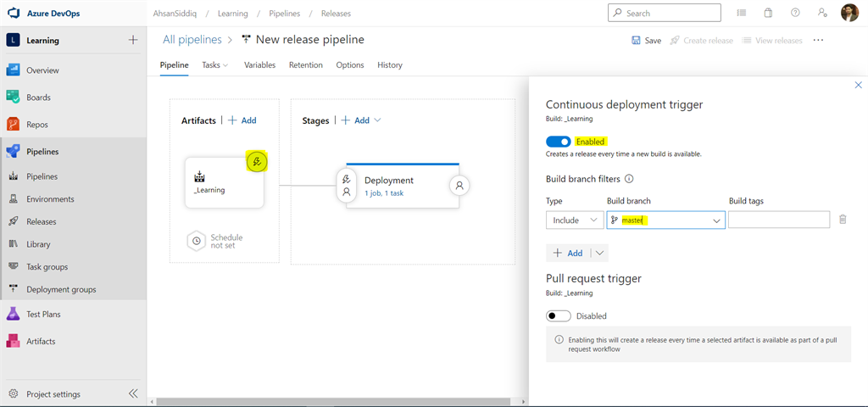The width and height of the screenshot is (868, 407).
Task: Expand the Include type dropdown
Action: point(574,220)
